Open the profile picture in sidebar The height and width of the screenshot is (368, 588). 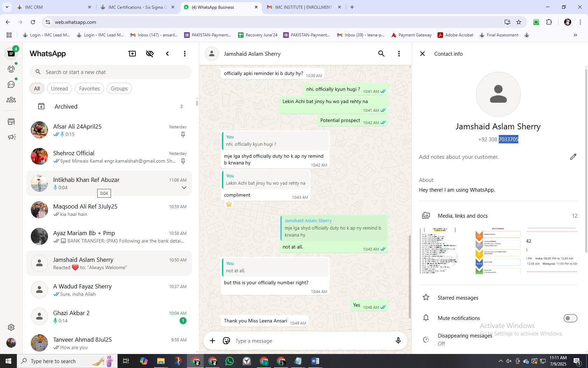tap(11, 343)
